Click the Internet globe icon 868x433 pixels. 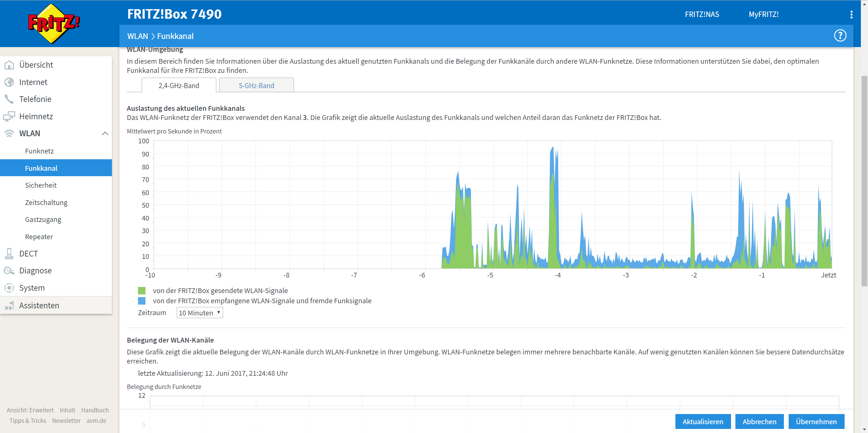[9, 82]
